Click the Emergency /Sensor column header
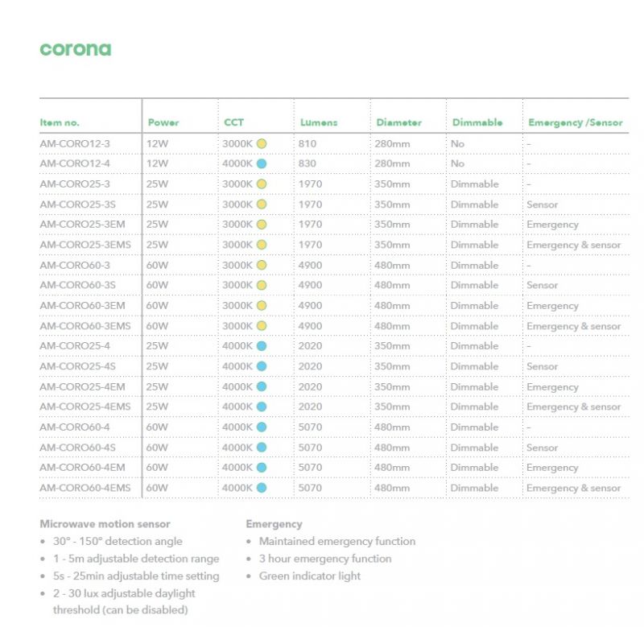This screenshot has width=644, height=644. 575,122
